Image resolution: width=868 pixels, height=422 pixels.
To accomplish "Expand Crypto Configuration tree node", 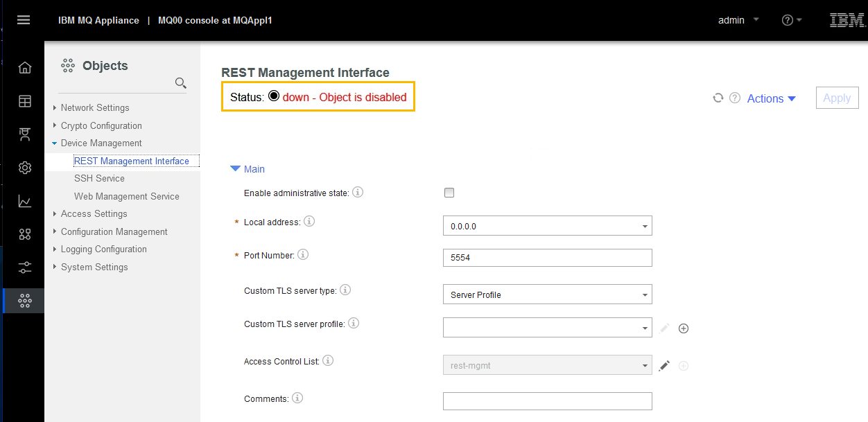I will (55, 126).
